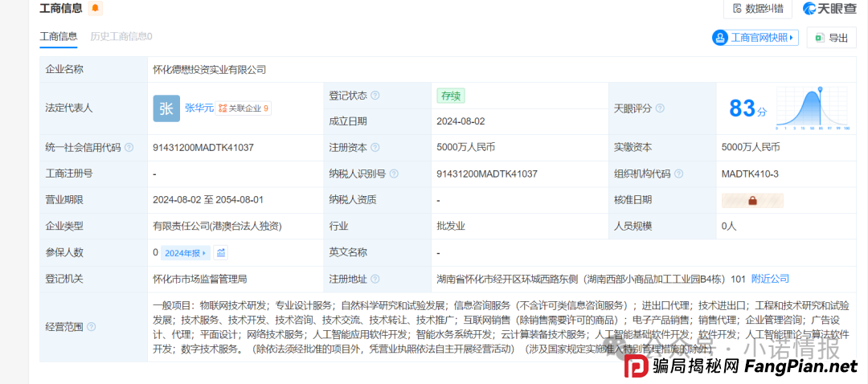The width and height of the screenshot is (868, 384).
Task: Click the 工商信息 section heading
Action: coord(61,8)
